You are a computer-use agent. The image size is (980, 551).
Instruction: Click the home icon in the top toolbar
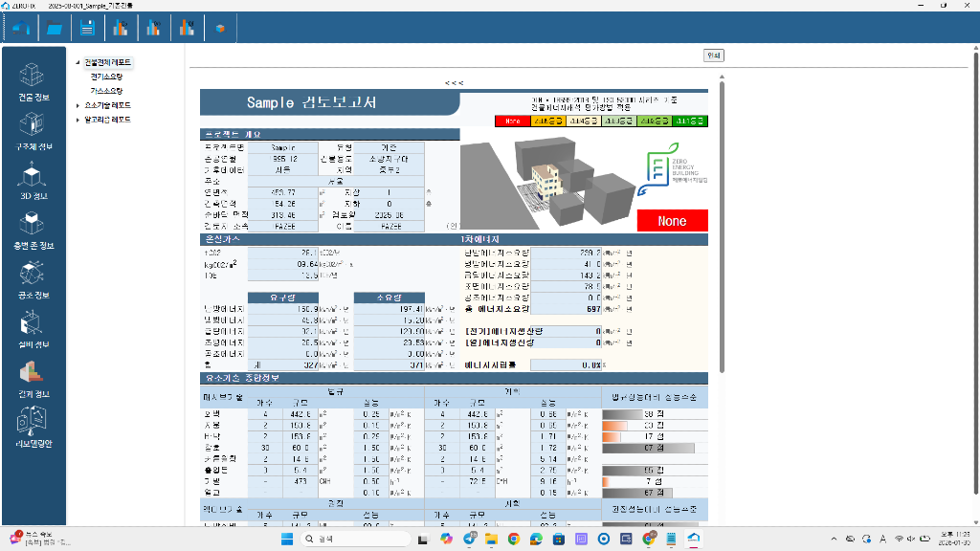[x=22, y=28]
